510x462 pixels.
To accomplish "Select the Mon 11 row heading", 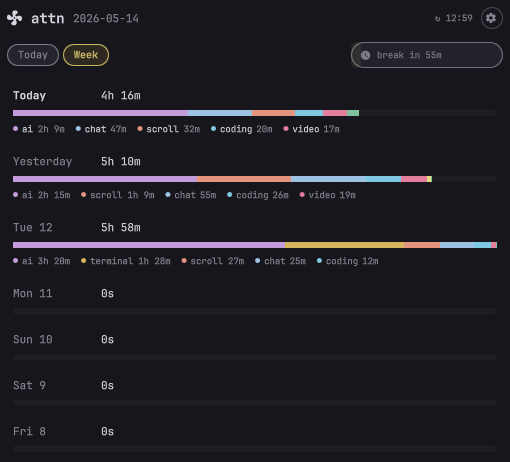I will point(33,294).
